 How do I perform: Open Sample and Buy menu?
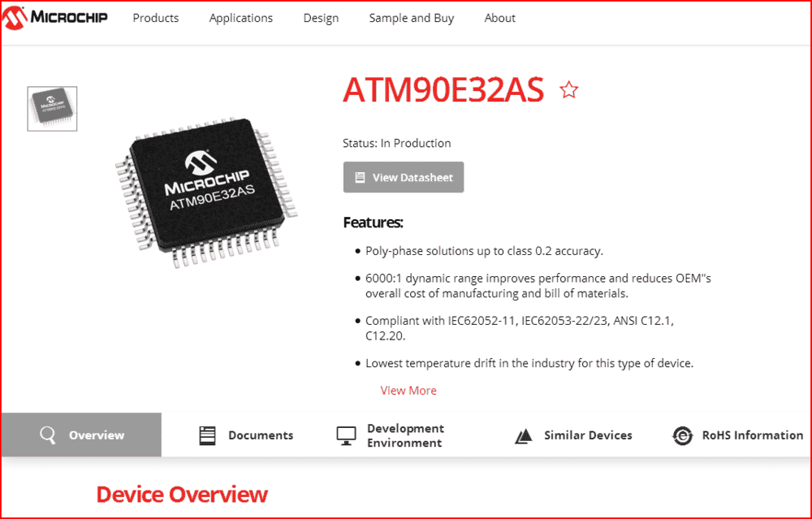pos(412,18)
